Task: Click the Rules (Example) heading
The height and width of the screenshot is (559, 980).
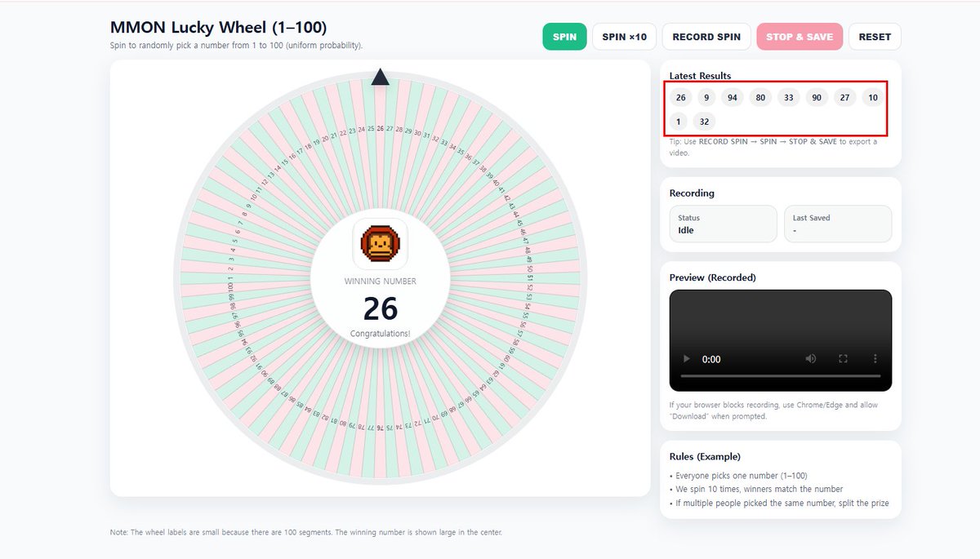Action: [x=705, y=457]
